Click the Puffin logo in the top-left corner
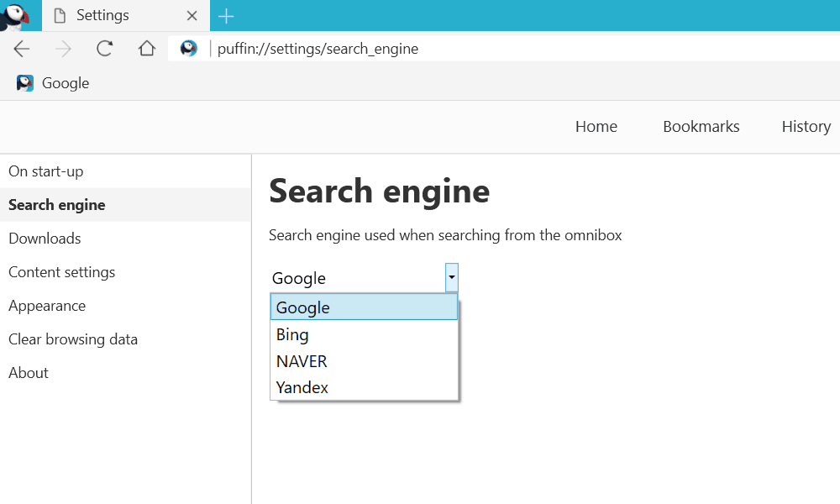Viewport: 840px width, 504px height. click(x=17, y=15)
